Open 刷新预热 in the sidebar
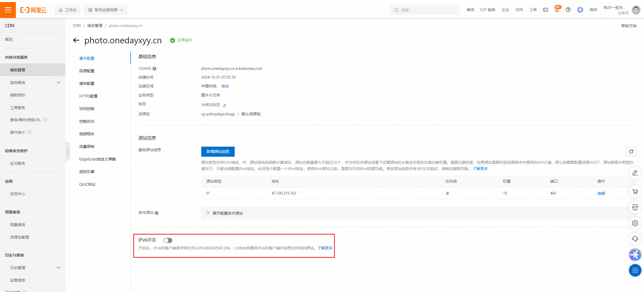Image resolution: width=644 pixels, height=292 pixels. tap(18, 95)
